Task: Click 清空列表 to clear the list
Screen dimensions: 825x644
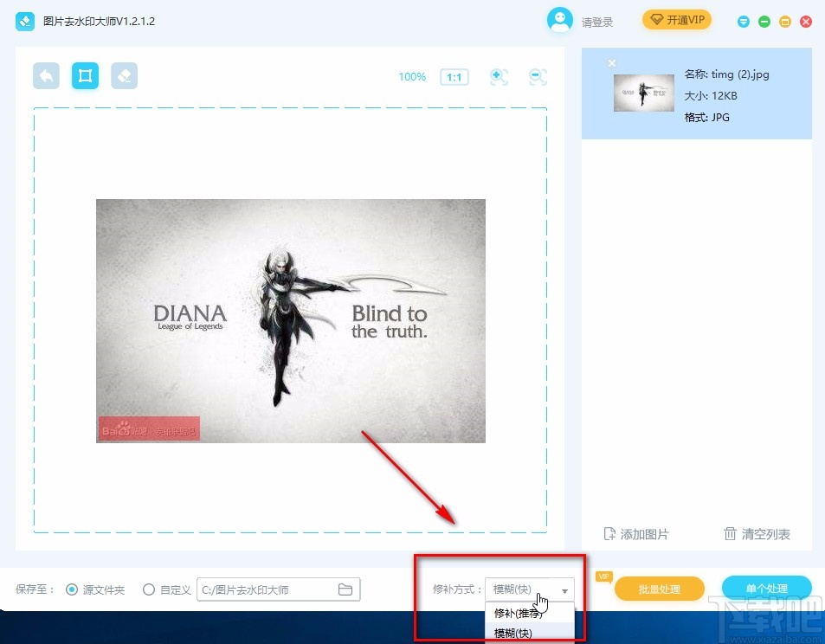Action: tap(757, 534)
